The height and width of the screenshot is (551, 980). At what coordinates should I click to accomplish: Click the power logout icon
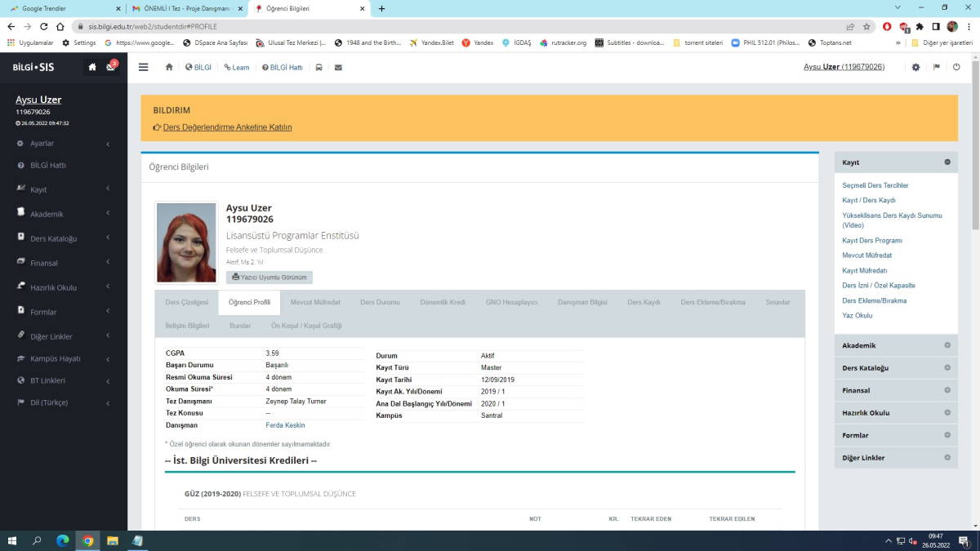[x=956, y=67]
